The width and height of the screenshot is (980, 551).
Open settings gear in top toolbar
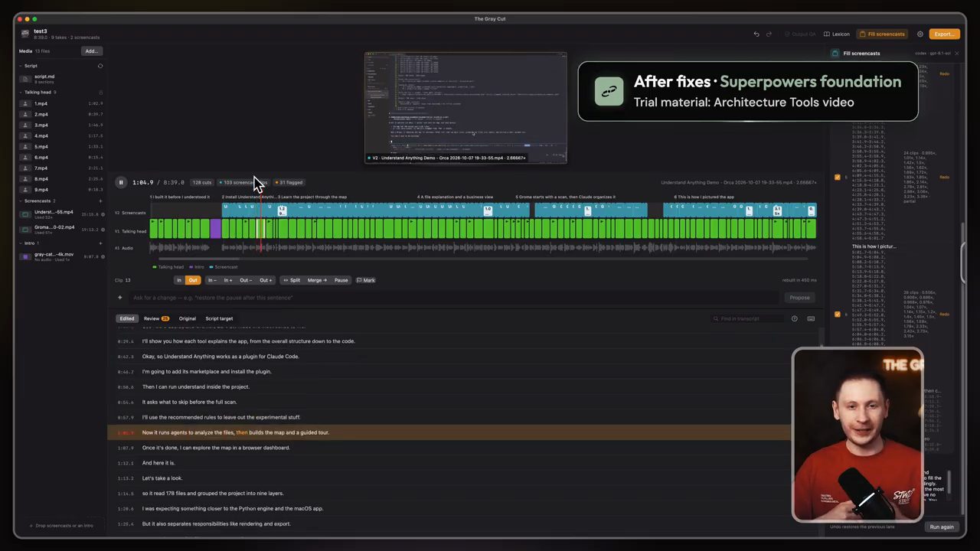click(920, 34)
